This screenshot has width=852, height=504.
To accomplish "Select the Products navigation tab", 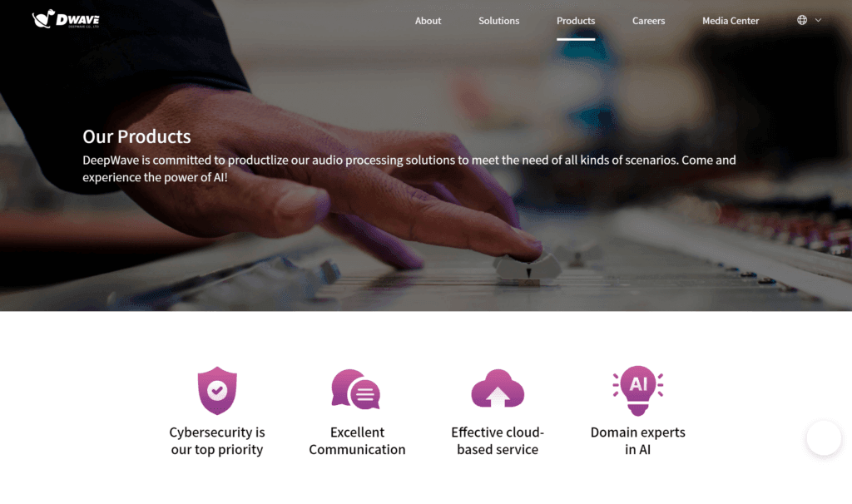I will tap(576, 21).
